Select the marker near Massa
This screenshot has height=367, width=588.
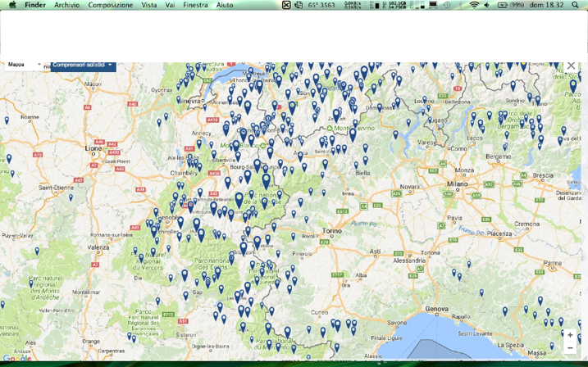coord(552,345)
